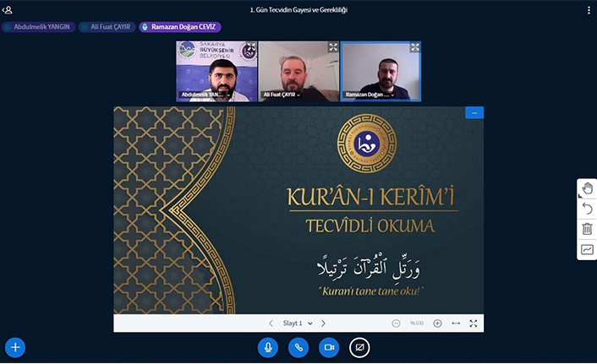This screenshot has width=597, height=364.
Task: Go to the next slide
Action: (323, 323)
